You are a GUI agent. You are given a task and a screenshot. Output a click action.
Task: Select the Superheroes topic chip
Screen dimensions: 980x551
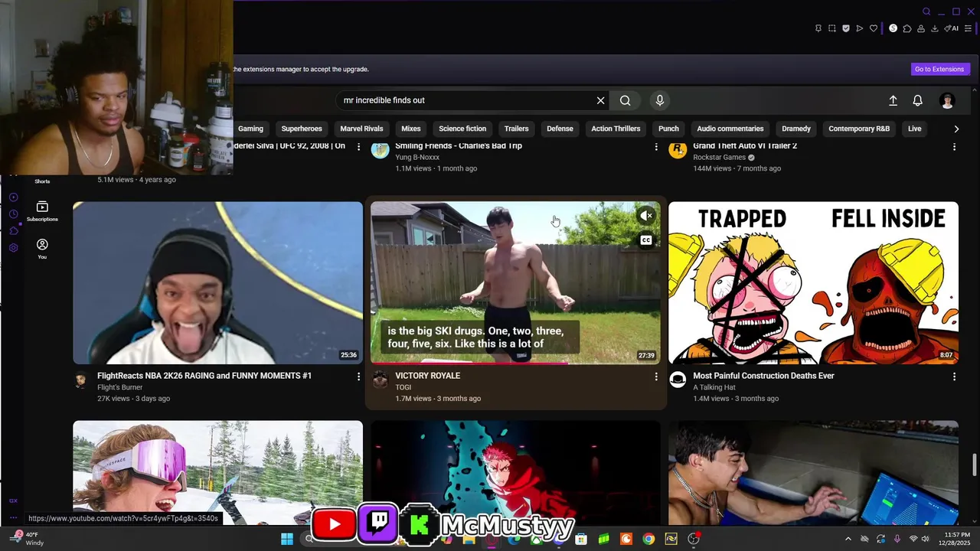(x=302, y=129)
